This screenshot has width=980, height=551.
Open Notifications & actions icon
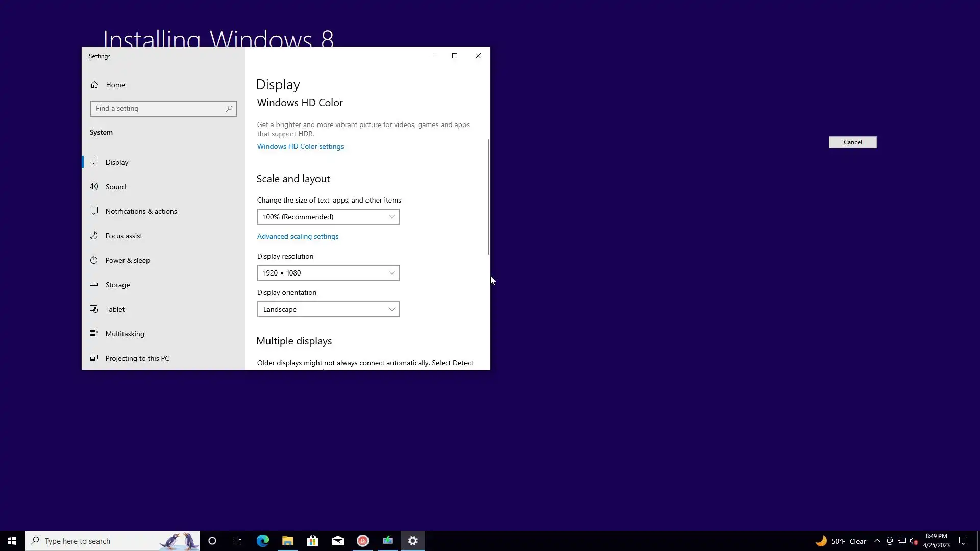[94, 211]
